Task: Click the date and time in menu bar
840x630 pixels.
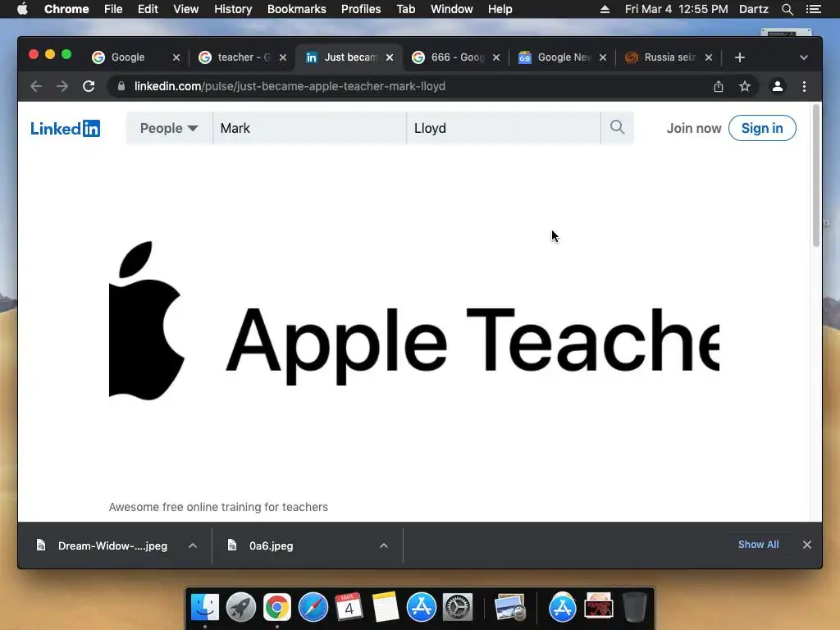Action: [x=676, y=9]
